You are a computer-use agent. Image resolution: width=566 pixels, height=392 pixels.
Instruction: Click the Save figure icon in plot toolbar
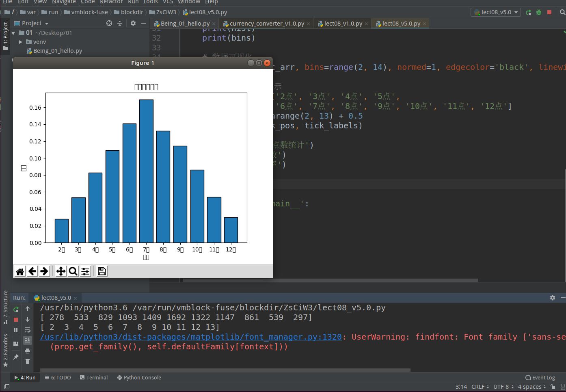pyautogui.click(x=102, y=271)
